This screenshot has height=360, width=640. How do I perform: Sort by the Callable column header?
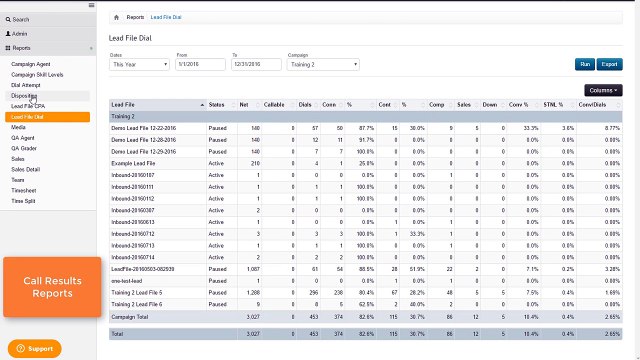pyautogui.click(x=279, y=105)
